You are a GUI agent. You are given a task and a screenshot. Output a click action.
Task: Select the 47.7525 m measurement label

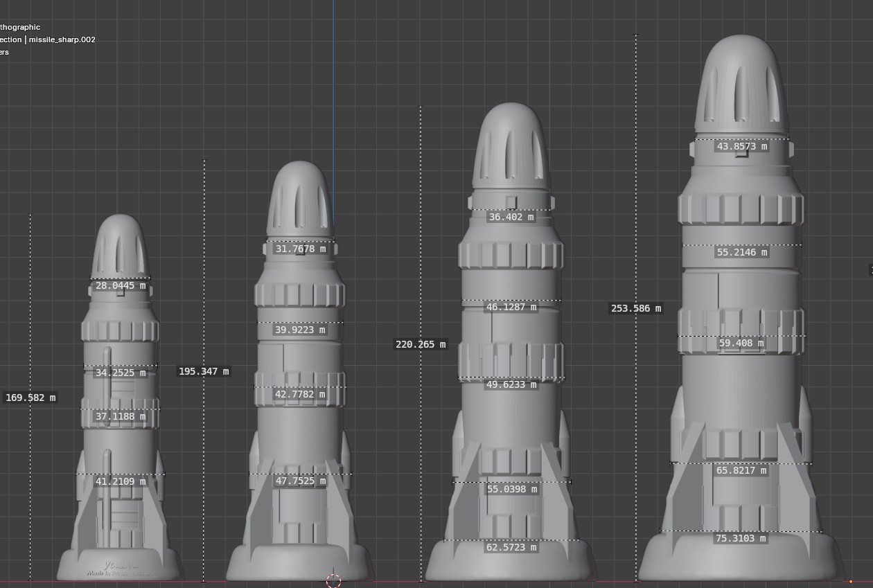pyautogui.click(x=300, y=481)
